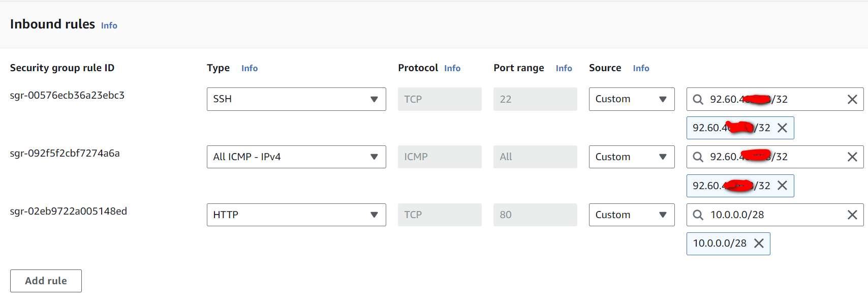This screenshot has width=868, height=301.
Task: Click the search icon in SSH source field
Action: point(698,99)
